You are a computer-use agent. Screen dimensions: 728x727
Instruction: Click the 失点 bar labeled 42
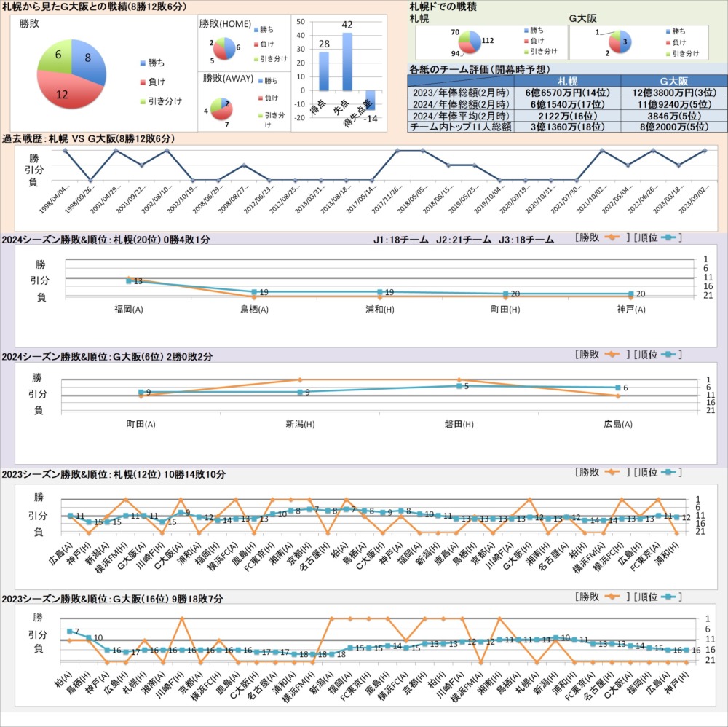pyautogui.click(x=347, y=66)
